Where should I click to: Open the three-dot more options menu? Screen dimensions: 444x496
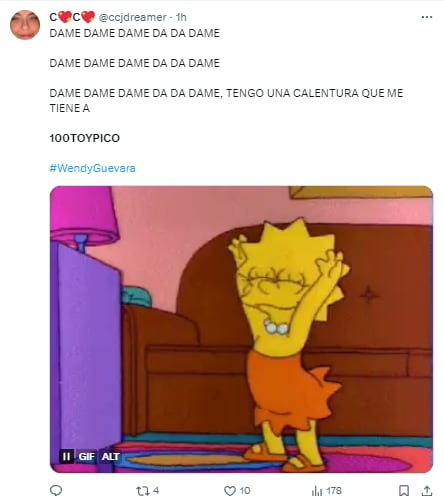(427, 17)
